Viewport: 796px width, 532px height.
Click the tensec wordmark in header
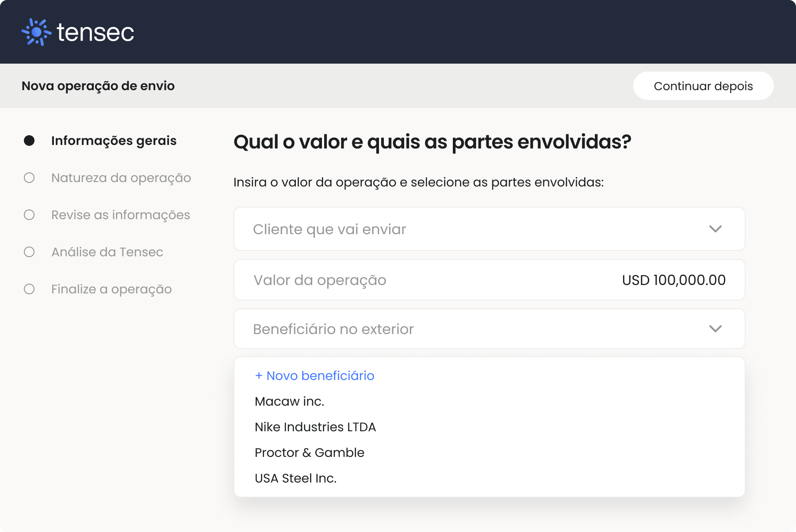96,33
